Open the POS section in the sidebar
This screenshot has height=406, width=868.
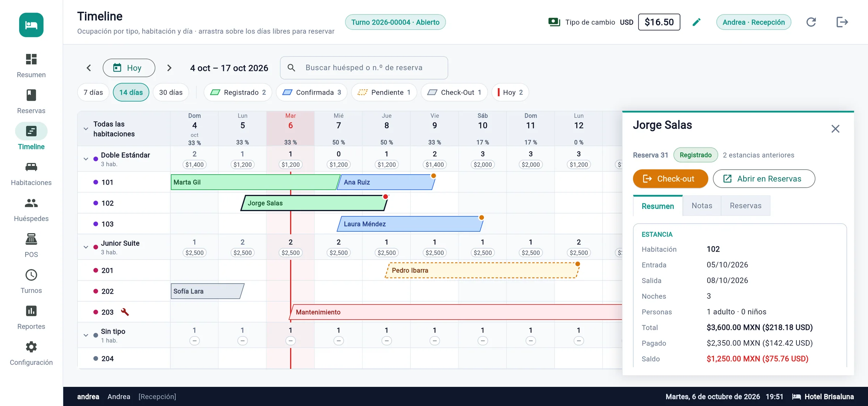[x=31, y=245]
